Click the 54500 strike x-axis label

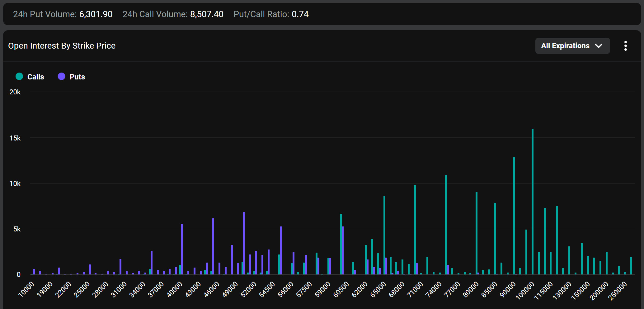tap(268, 289)
